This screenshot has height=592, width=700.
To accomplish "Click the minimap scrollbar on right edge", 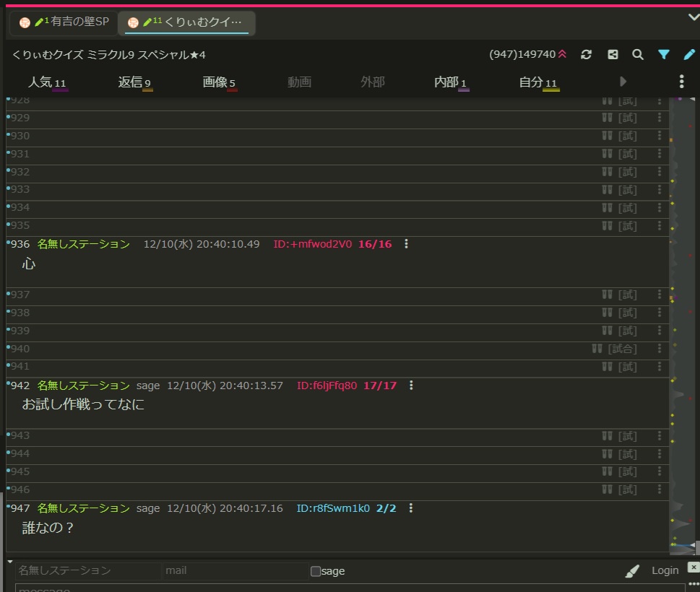I will click(681, 325).
